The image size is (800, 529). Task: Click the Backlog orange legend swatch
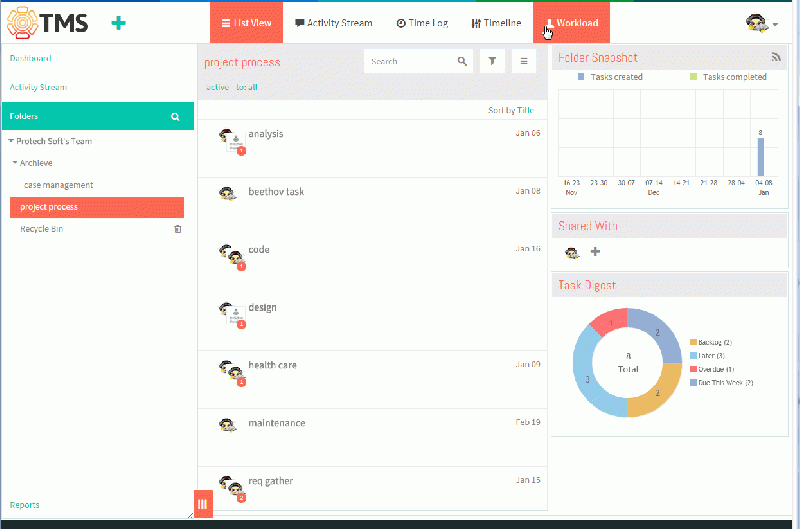tap(693, 342)
